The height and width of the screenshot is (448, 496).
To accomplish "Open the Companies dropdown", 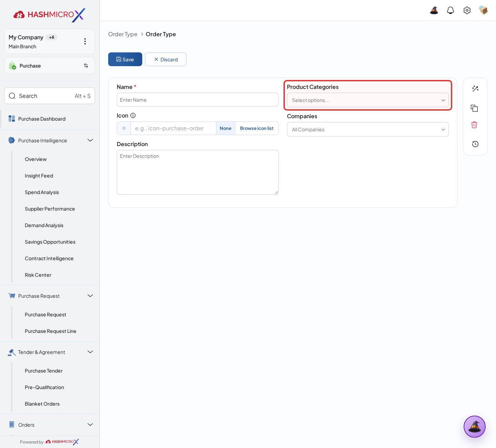I will (x=368, y=129).
